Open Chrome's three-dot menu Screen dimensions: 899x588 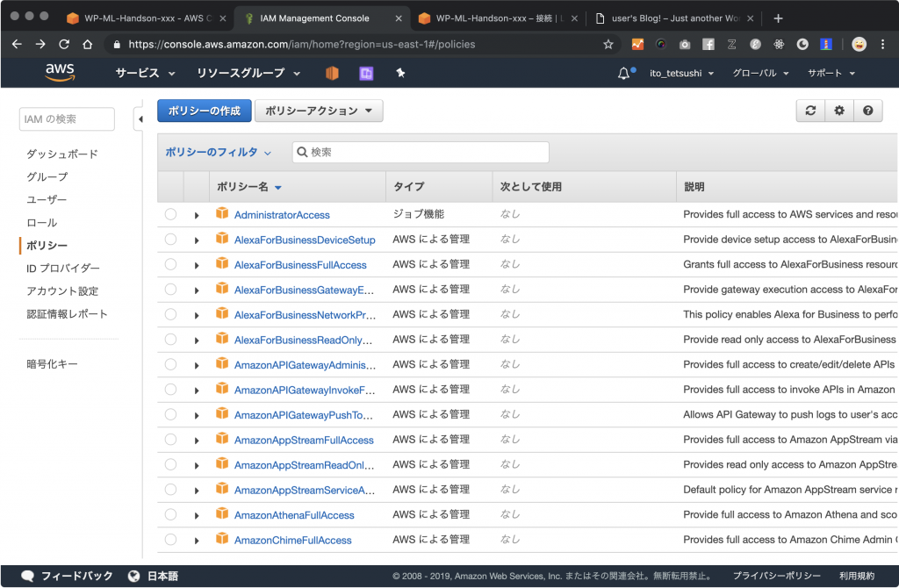pyautogui.click(x=882, y=44)
